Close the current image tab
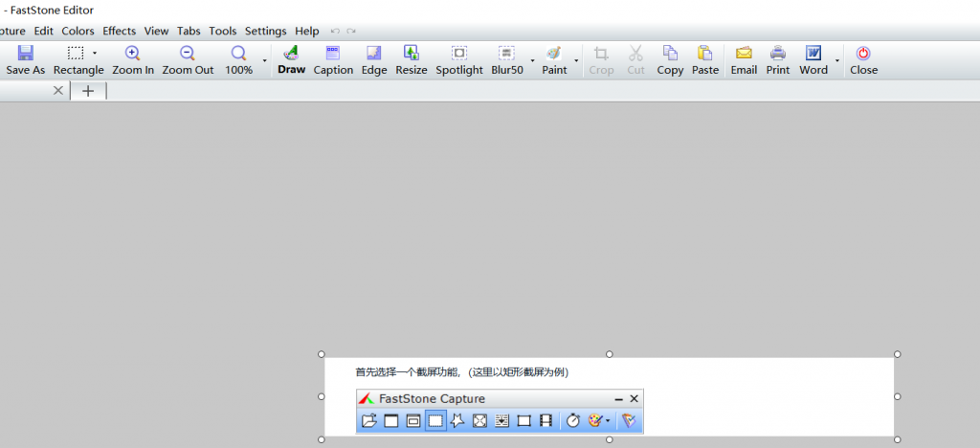This screenshot has width=980, height=448. (58, 91)
